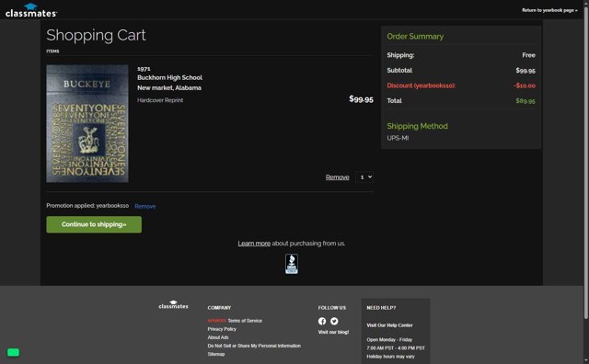Open Learn more about purchasing link

254,244
